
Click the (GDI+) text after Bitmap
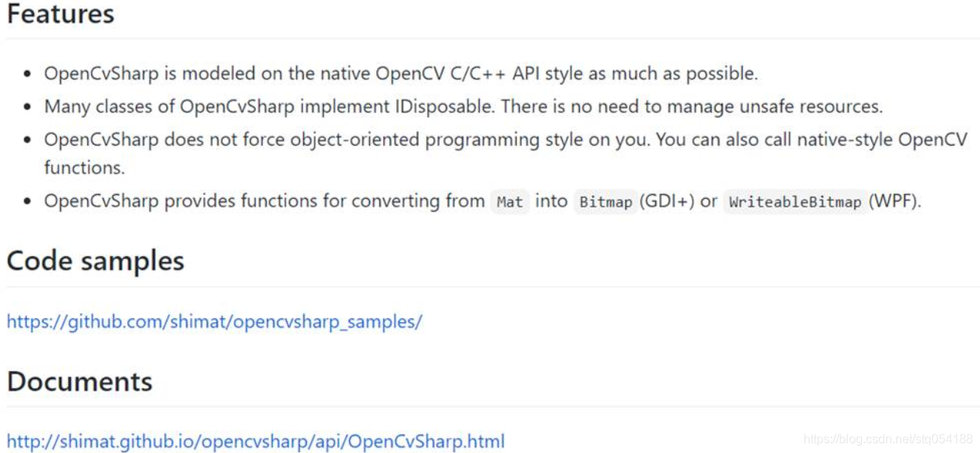click(667, 202)
